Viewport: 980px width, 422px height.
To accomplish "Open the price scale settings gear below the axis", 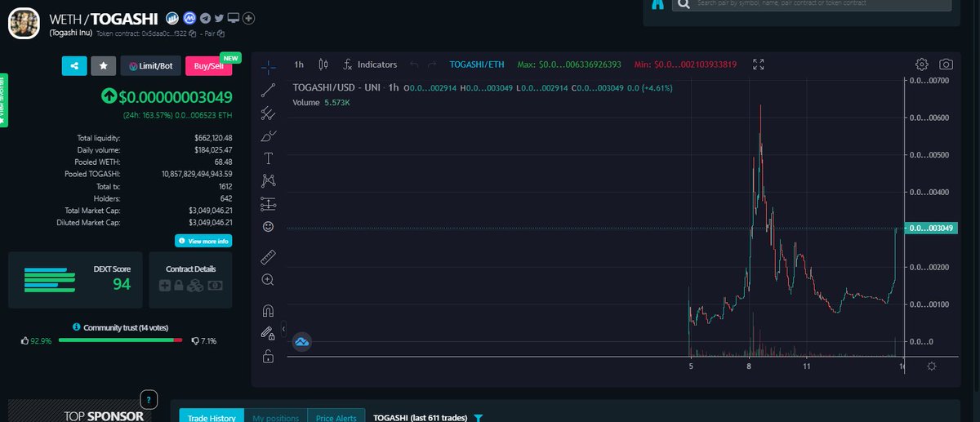I will tap(932, 366).
